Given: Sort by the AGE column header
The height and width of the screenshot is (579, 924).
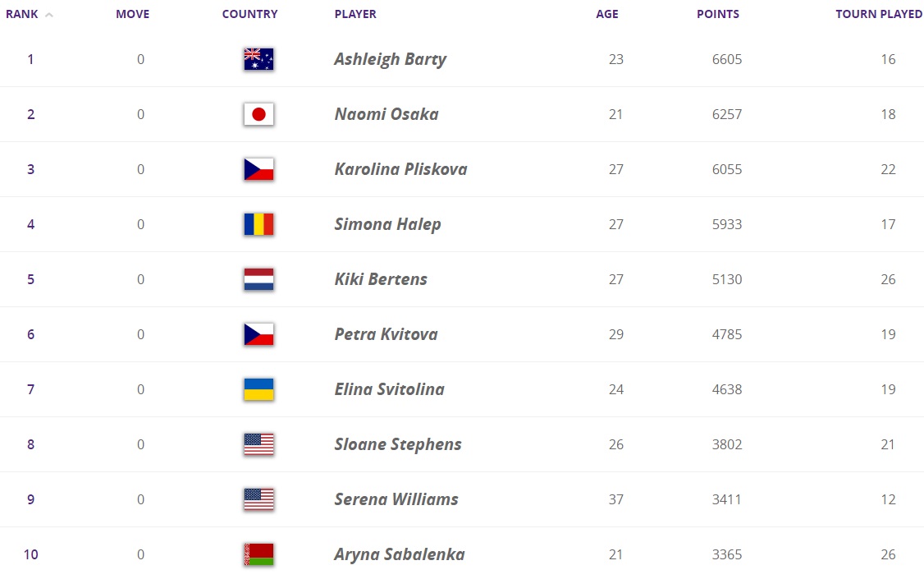Looking at the screenshot, I should pos(607,14).
